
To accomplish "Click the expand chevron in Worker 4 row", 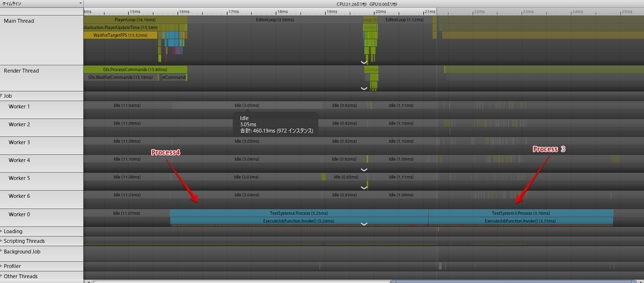I will [x=364, y=169].
